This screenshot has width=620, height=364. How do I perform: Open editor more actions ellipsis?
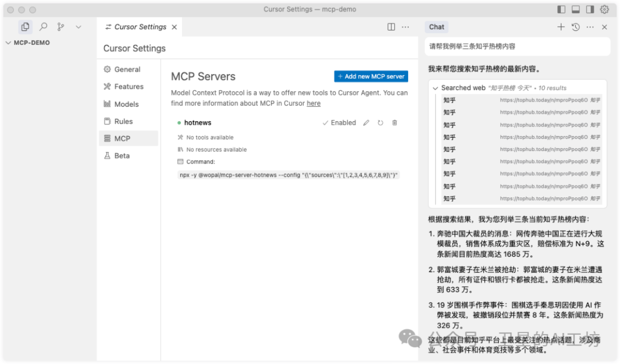[405, 27]
